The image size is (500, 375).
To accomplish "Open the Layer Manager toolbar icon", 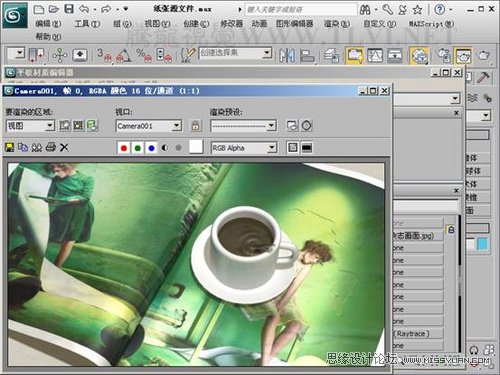I will pyautogui.click(x=332, y=55).
